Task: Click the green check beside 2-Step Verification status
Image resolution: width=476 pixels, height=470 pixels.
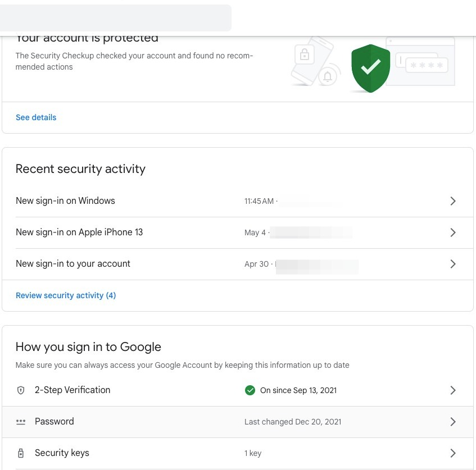Action: (x=250, y=390)
